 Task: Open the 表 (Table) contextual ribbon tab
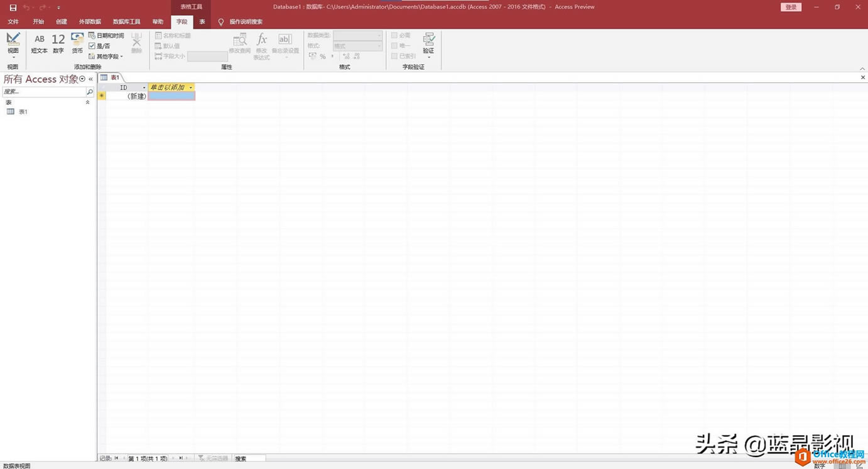click(202, 21)
